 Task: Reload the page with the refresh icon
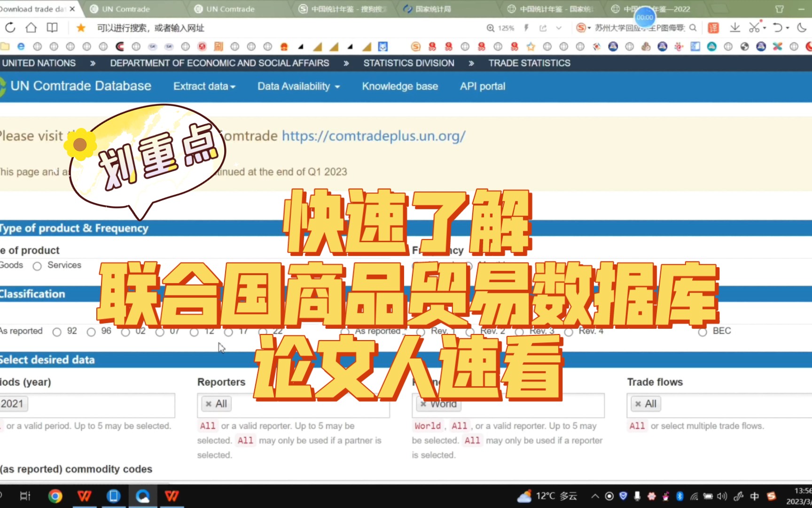[10, 28]
